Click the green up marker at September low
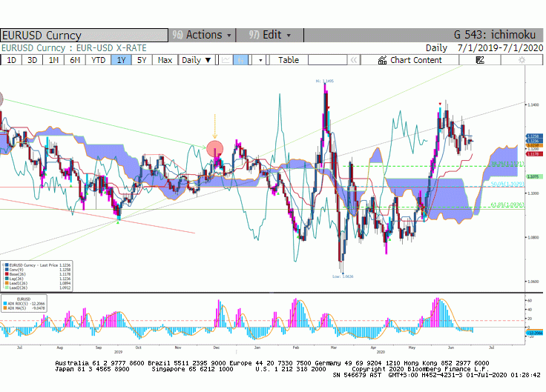The width and height of the screenshot is (546, 392). [x=118, y=222]
